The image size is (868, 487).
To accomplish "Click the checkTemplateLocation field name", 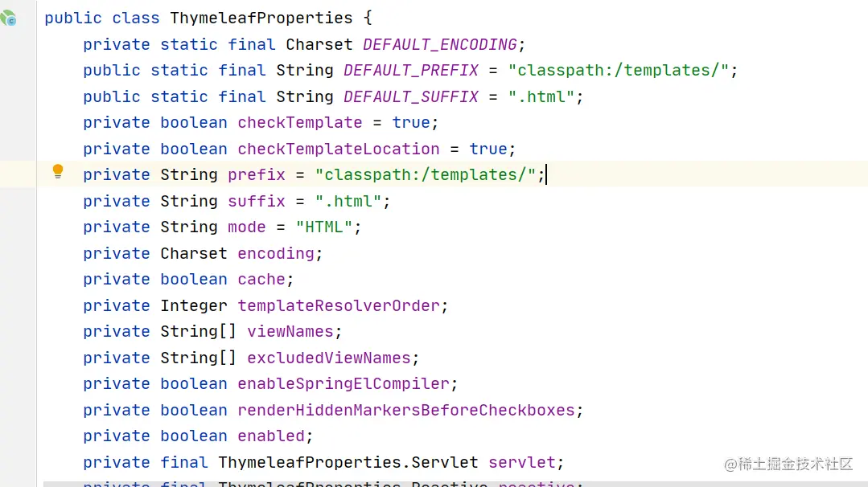I will click(x=339, y=149).
